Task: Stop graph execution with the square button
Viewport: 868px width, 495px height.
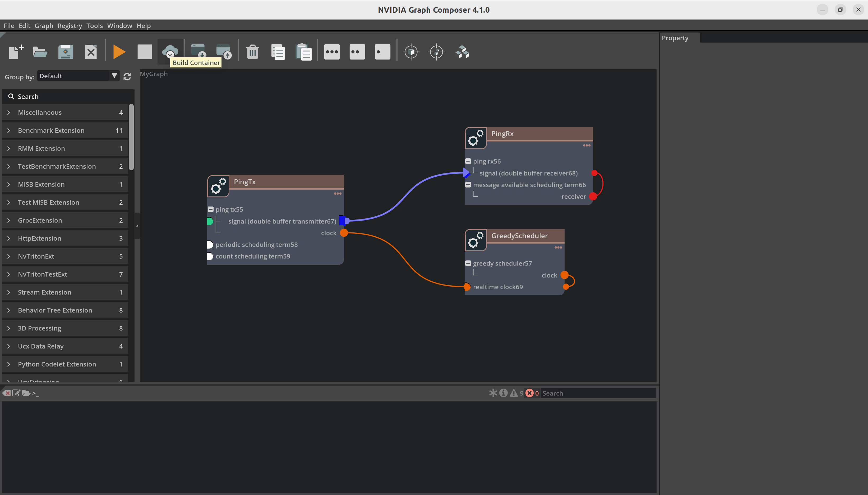Action: coord(144,52)
